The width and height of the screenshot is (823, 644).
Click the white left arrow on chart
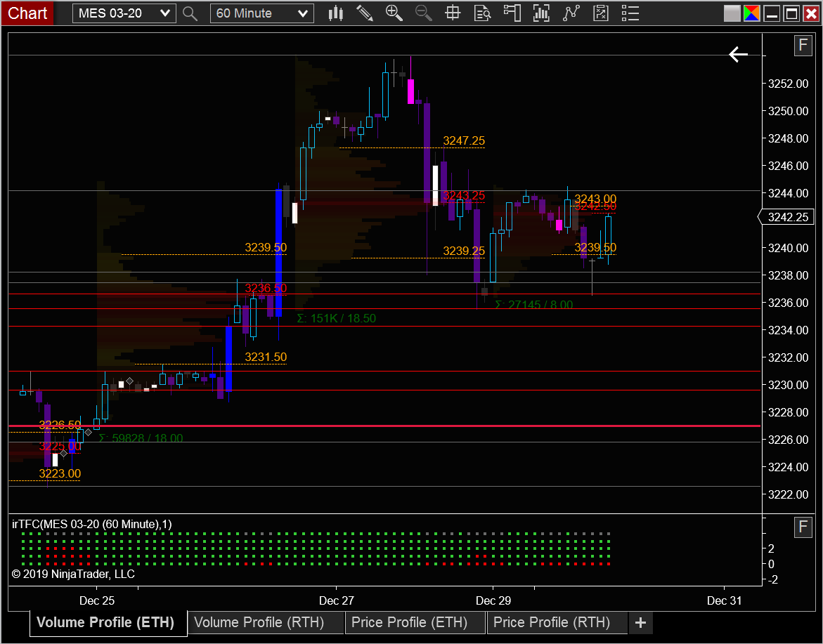point(738,54)
